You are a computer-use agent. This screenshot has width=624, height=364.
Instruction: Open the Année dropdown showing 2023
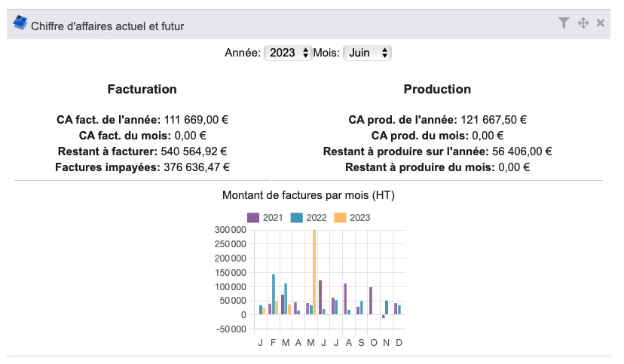(288, 53)
